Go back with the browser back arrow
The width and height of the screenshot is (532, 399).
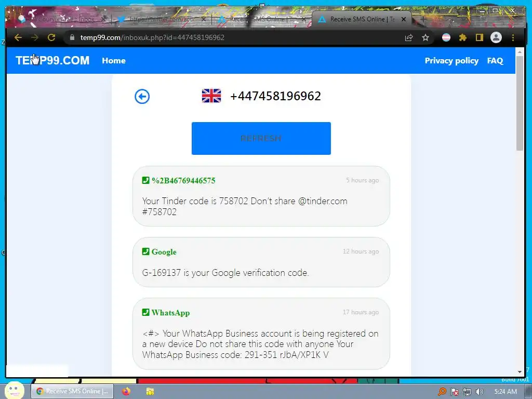click(x=18, y=37)
